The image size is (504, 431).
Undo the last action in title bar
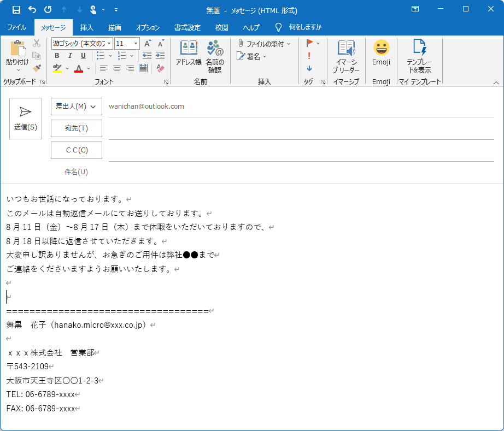pos(32,10)
